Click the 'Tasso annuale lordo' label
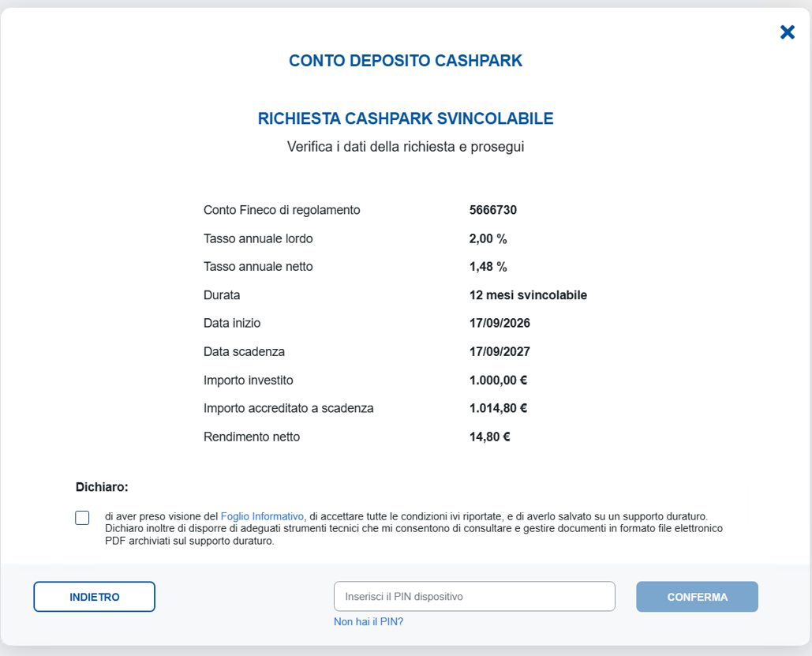 pos(258,238)
